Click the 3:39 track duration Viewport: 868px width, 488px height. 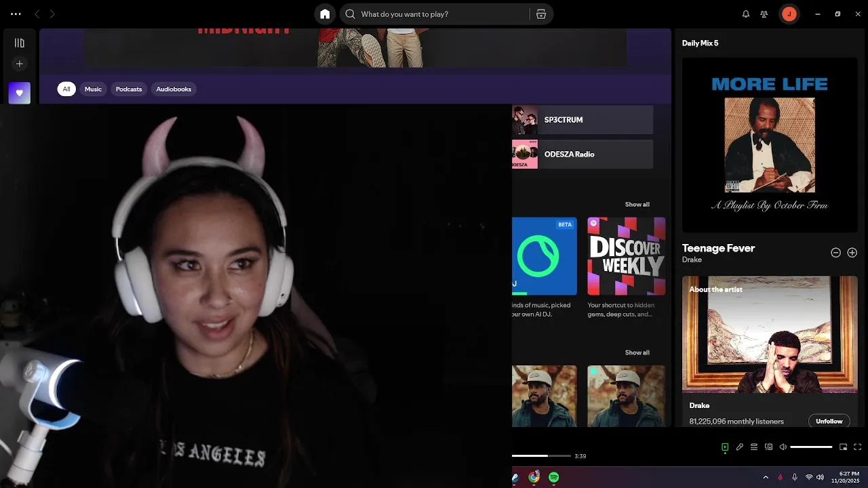point(580,456)
